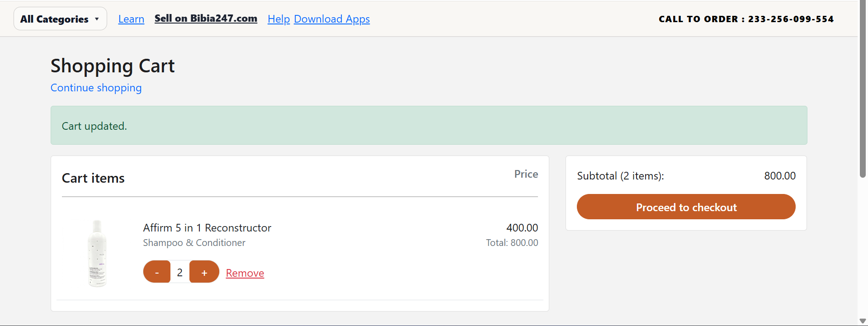Image resolution: width=868 pixels, height=326 pixels.
Task: Increase the item quantity with the plus button
Action: (204, 271)
